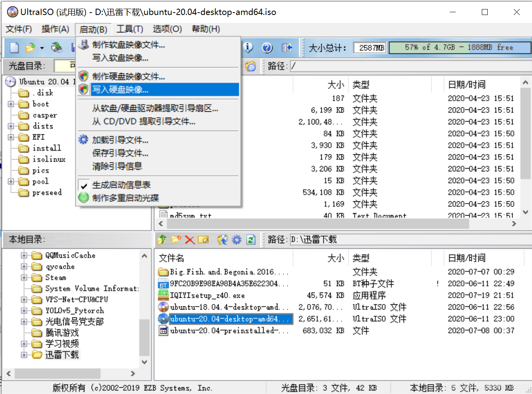Click the New file toolbar icon
The width and height of the screenshot is (532, 394).
[15, 48]
